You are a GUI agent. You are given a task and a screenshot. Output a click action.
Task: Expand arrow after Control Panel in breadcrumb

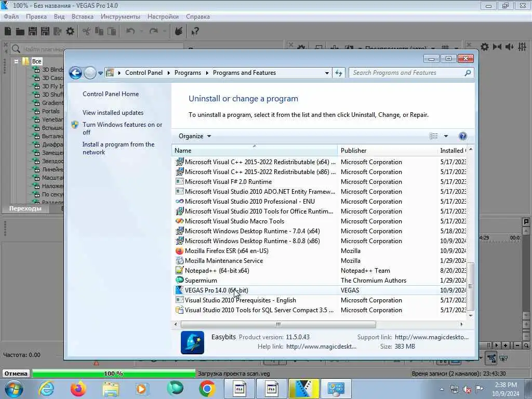pyautogui.click(x=169, y=73)
